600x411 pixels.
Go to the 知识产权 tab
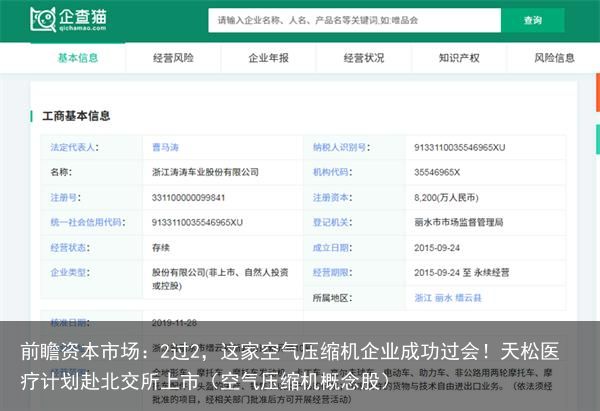pos(459,58)
